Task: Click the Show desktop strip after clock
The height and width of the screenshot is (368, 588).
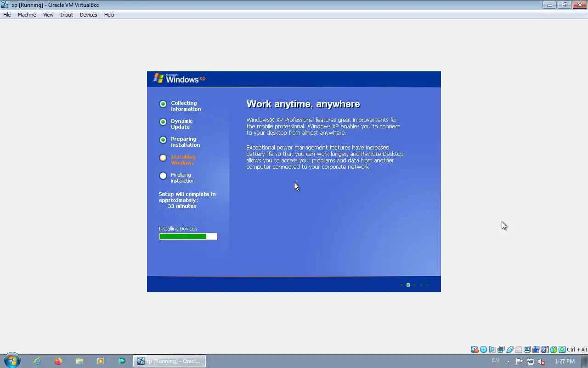Action: coord(585,361)
